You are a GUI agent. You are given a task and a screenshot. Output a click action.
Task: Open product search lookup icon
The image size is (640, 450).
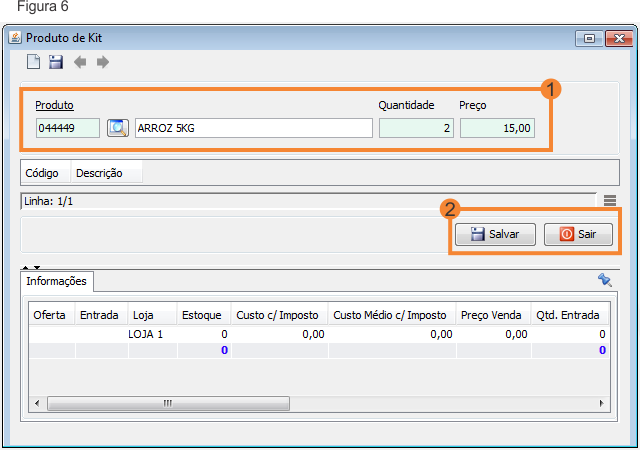(117, 128)
